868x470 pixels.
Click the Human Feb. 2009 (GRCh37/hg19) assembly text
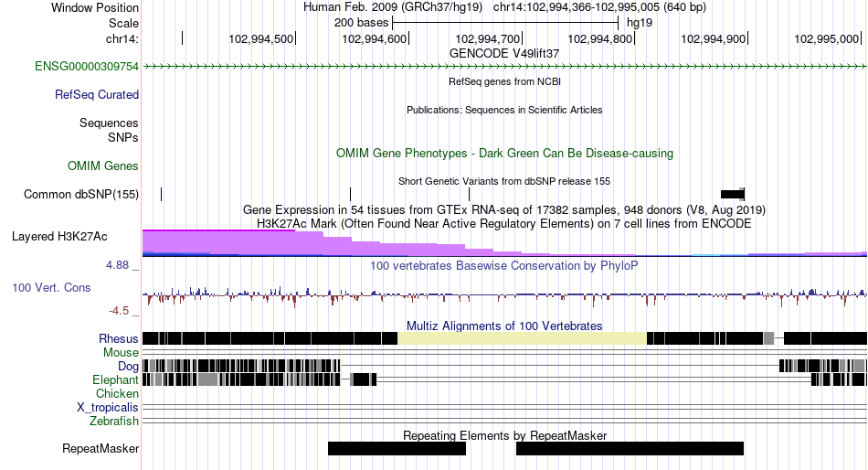[x=393, y=7]
